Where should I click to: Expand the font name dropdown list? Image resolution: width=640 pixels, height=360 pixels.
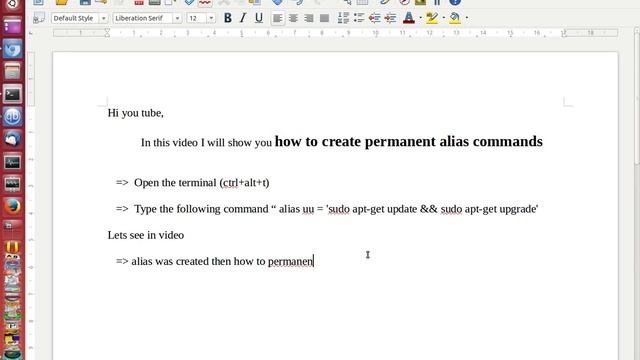click(178, 18)
